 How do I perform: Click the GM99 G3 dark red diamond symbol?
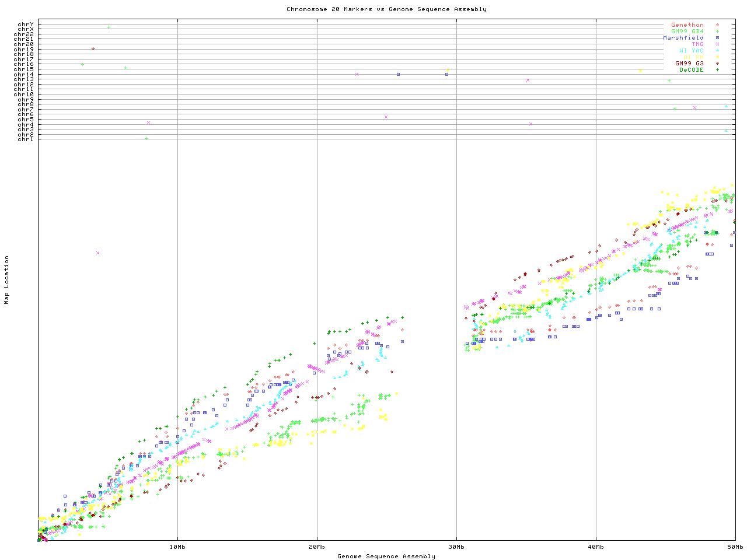coord(717,64)
